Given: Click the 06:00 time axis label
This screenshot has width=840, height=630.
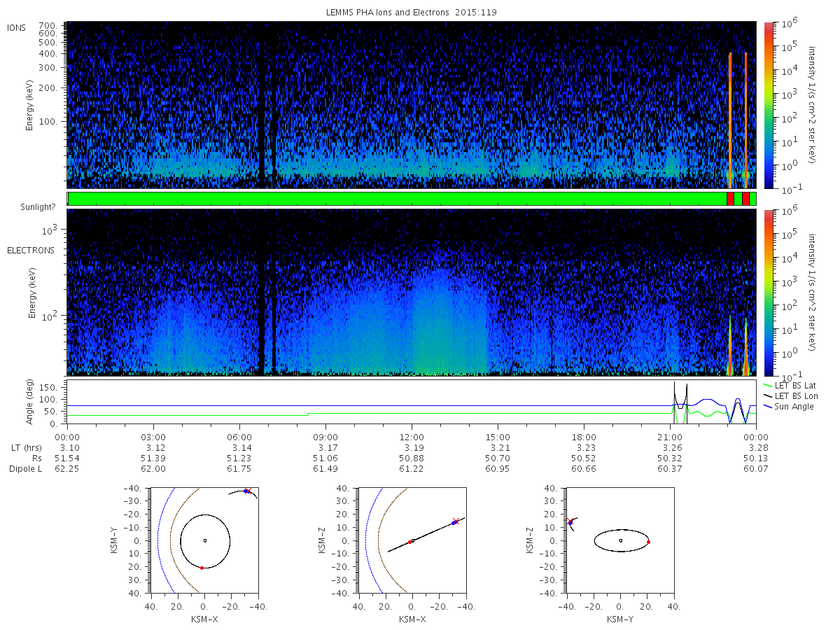Looking at the screenshot, I should click(239, 437).
